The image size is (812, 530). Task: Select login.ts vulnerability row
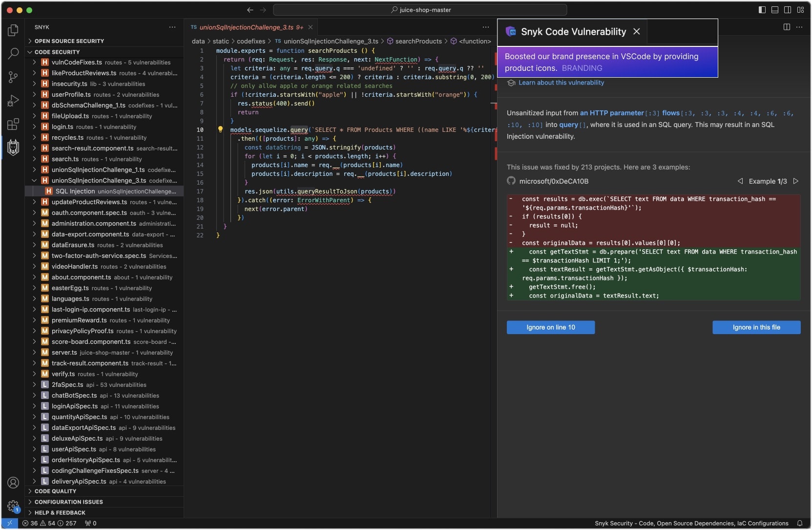(104, 127)
